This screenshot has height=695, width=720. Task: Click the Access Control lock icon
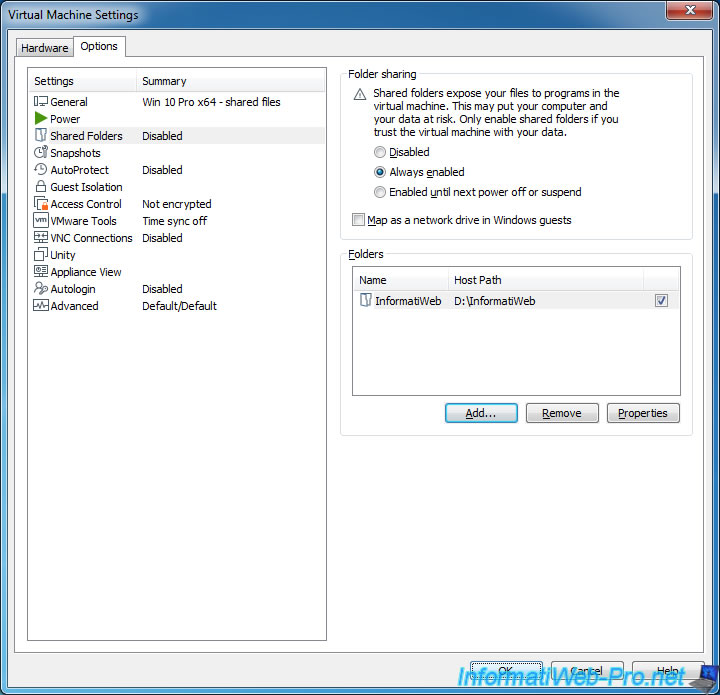pyautogui.click(x=41, y=204)
